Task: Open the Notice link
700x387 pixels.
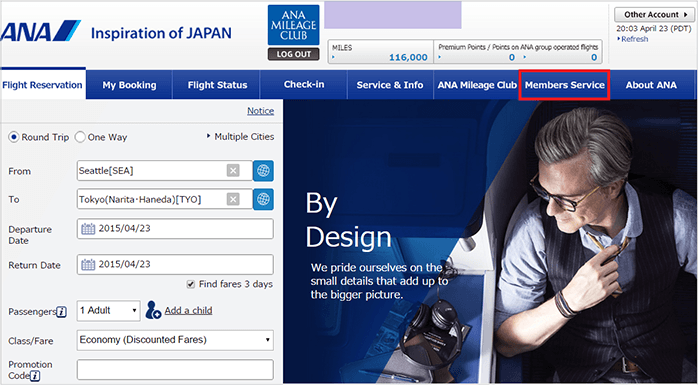Action: coord(261,111)
